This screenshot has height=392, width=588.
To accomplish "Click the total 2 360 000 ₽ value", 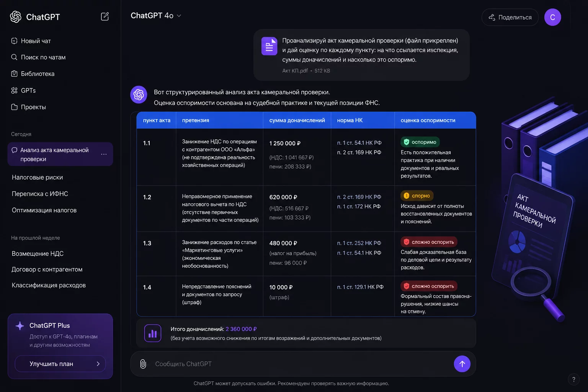I will [241, 329].
